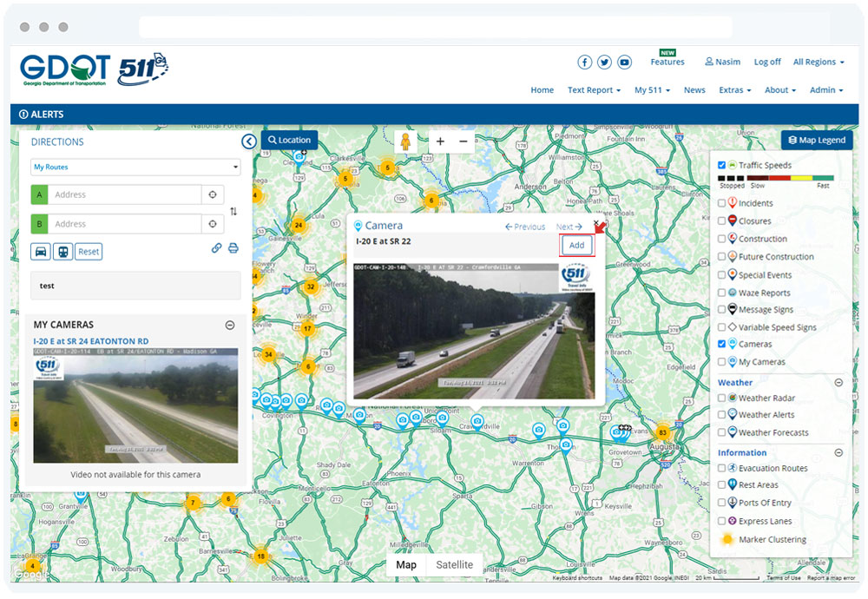Screen dimensions: 868x599
Task: Switch to Satellite map view
Action: tap(455, 564)
